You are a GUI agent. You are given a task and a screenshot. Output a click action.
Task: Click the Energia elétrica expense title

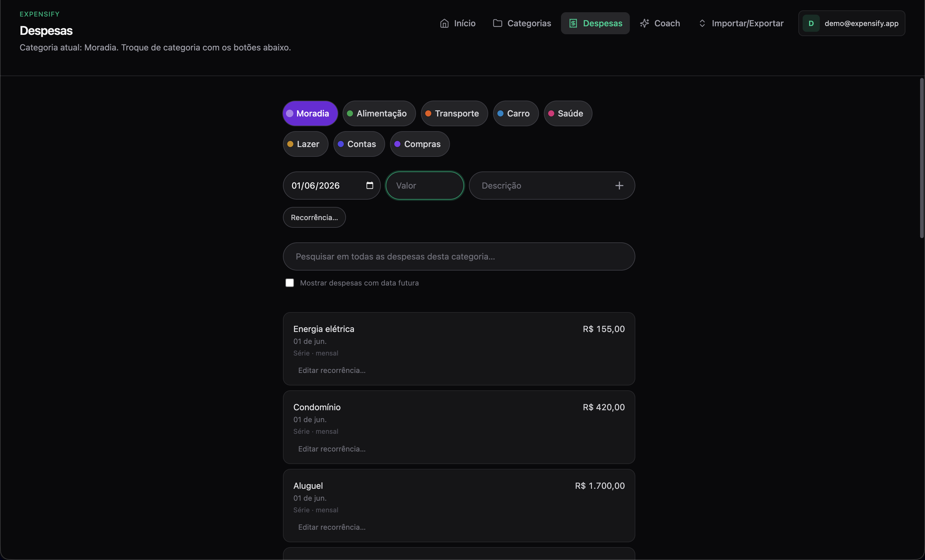[324, 329]
